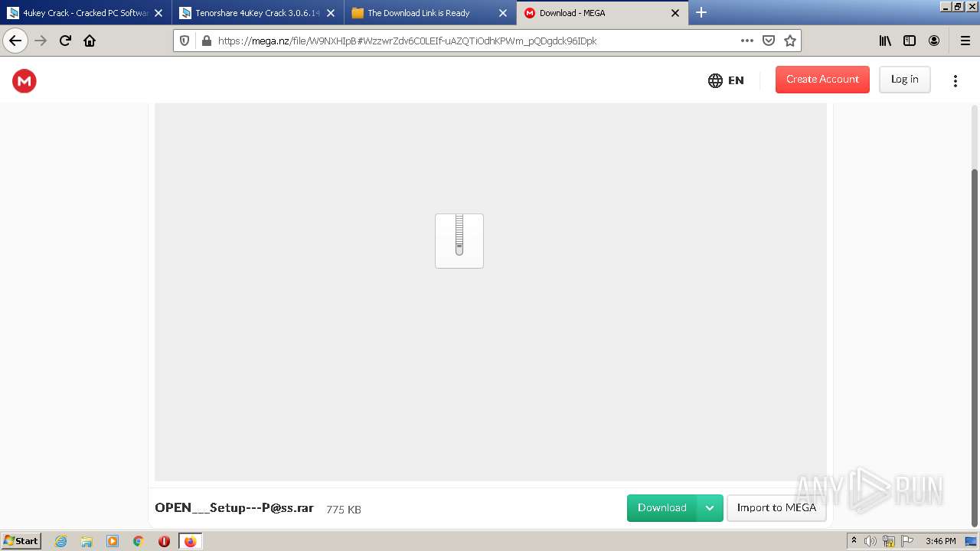
Task: Open network tray icon
Action: click(889, 541)
